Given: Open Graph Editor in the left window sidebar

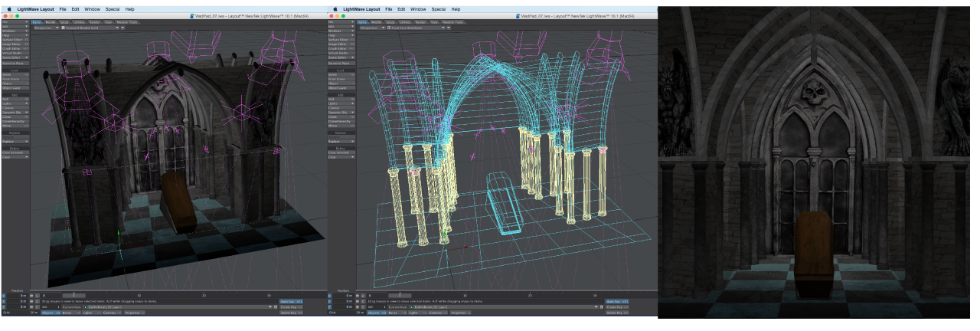Looking at the screenshot, I should [15, 48].
